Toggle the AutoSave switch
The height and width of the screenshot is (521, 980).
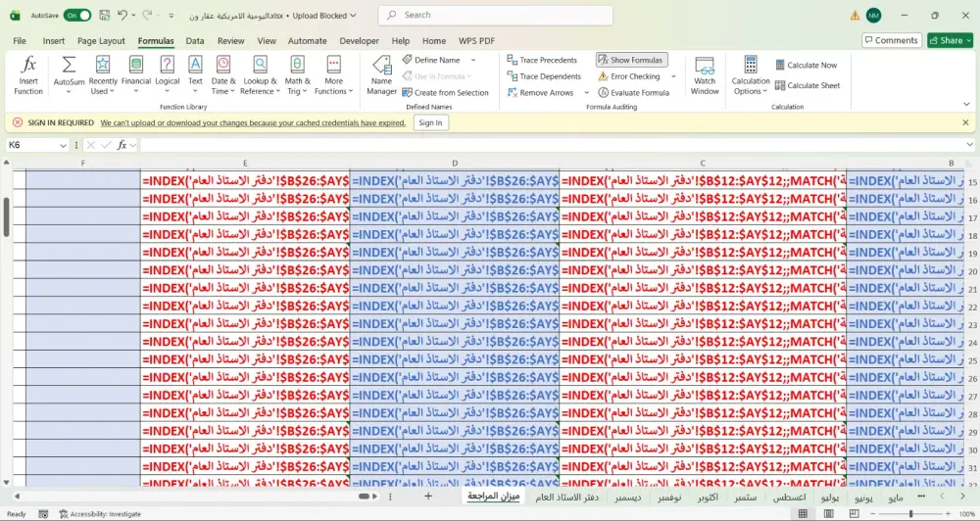tap(77, 15)
